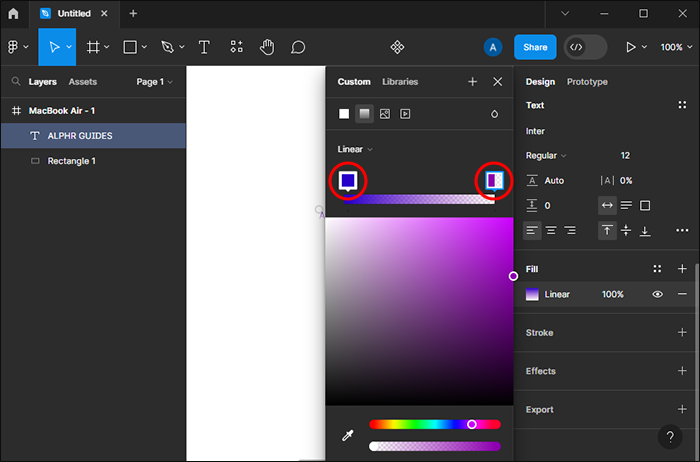Viewport: 700px width, 462px height.
Task: Expand the Page 1 dropdown
Action: 154,82
